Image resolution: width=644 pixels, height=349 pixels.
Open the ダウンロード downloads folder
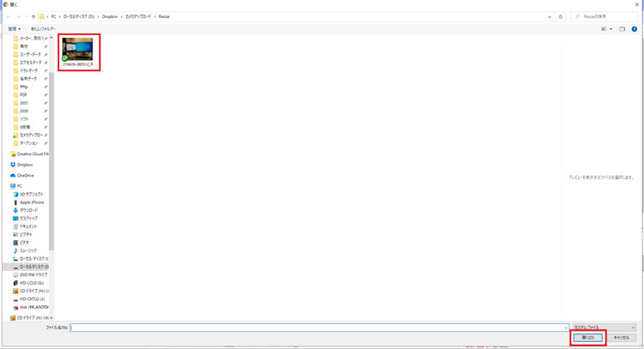pos(28,210)
